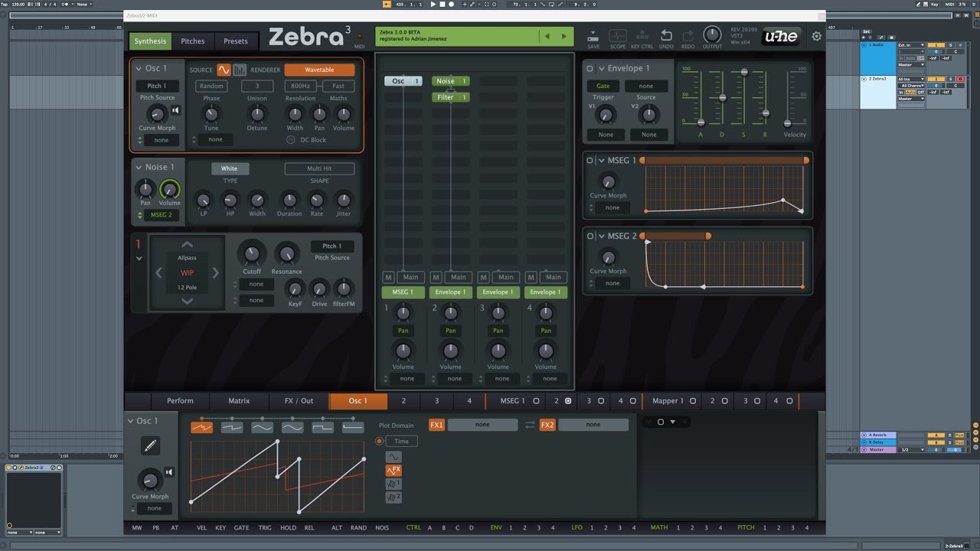Open the Perform tab in lower bar
The width and height of the screenshot is (980, 551).
(180, 401)
